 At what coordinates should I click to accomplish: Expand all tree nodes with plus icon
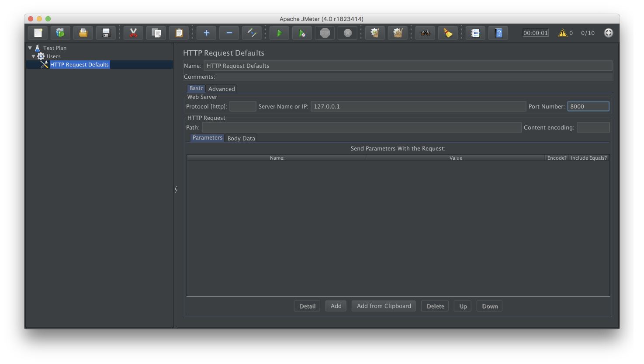206,32
